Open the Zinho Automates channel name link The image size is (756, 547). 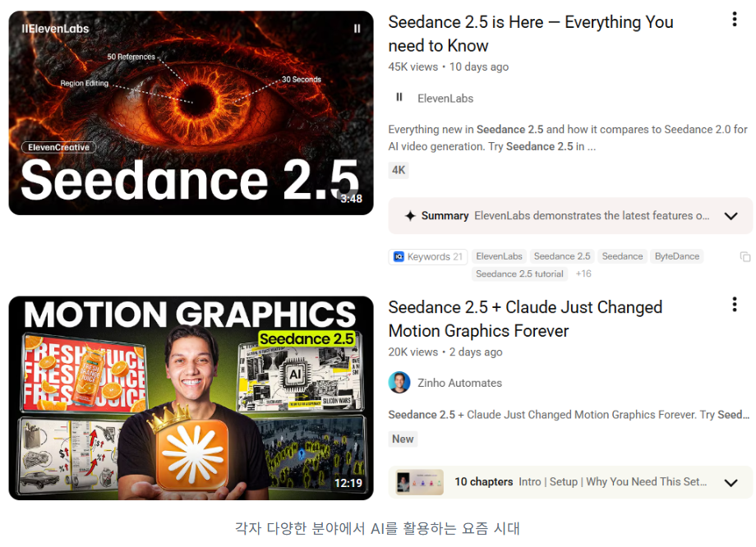(459, 383)
